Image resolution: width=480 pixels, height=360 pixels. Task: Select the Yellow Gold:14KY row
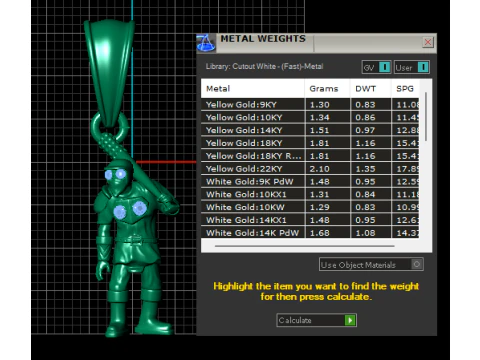tap(310, 130)
